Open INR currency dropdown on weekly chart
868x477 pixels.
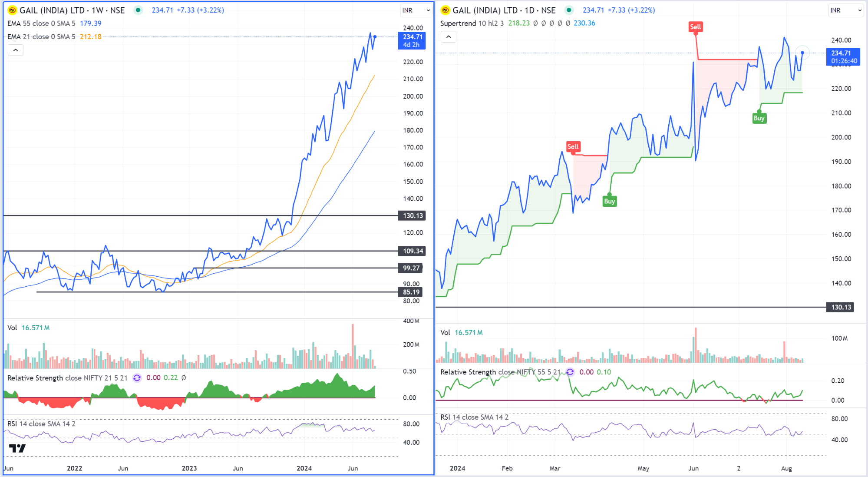point(416,10)
